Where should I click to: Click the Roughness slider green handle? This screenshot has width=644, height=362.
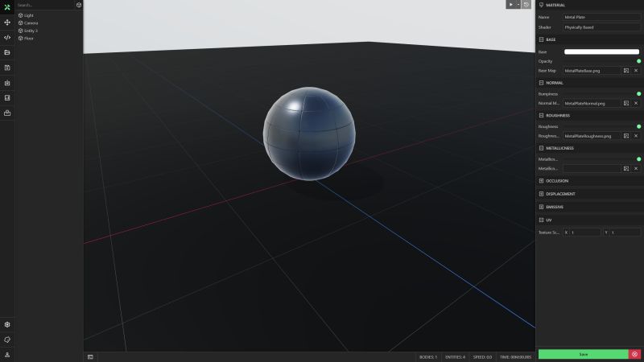(x=638, y=126)
